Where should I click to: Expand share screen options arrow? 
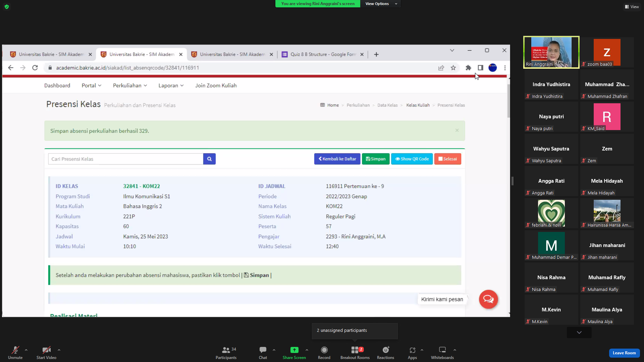(307, 350)
